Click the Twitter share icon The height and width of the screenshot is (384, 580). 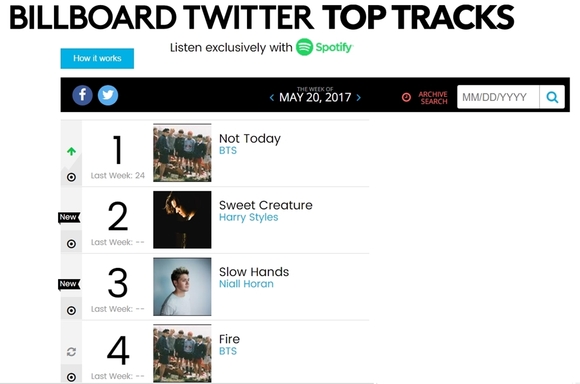[x=108, y=95]
